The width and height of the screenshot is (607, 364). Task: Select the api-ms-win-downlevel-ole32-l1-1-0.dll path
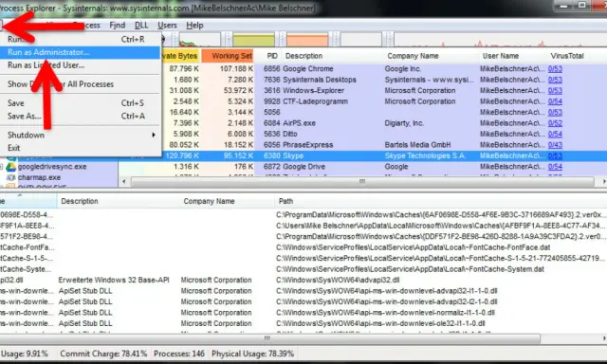click(380, 323)
